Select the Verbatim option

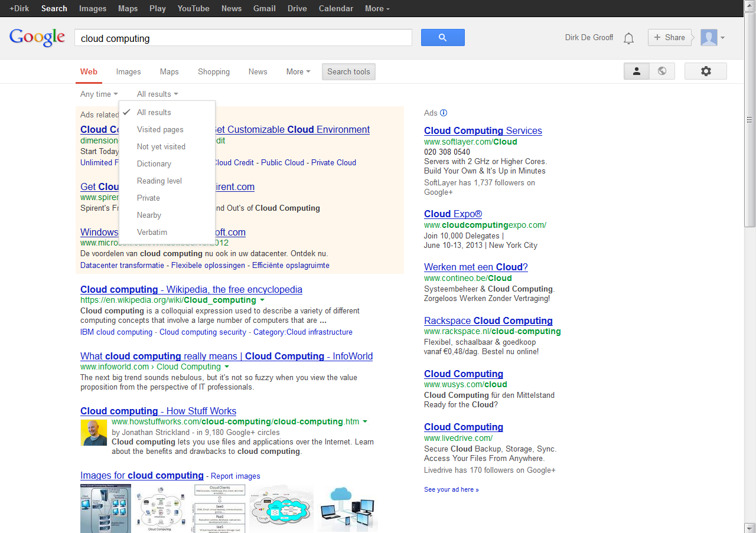click(x=167, y=232)
